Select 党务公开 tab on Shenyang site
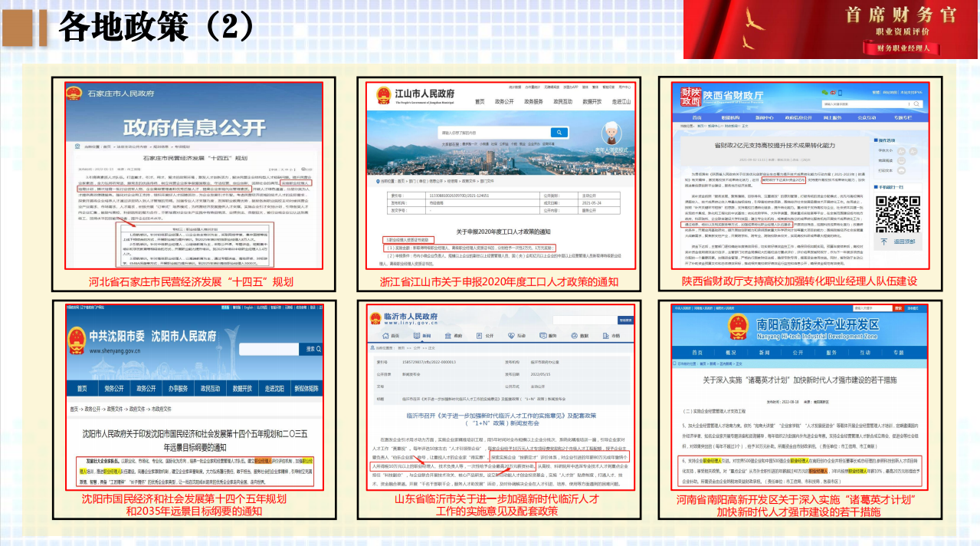The image size is (980, 546). tap(114, 388)
